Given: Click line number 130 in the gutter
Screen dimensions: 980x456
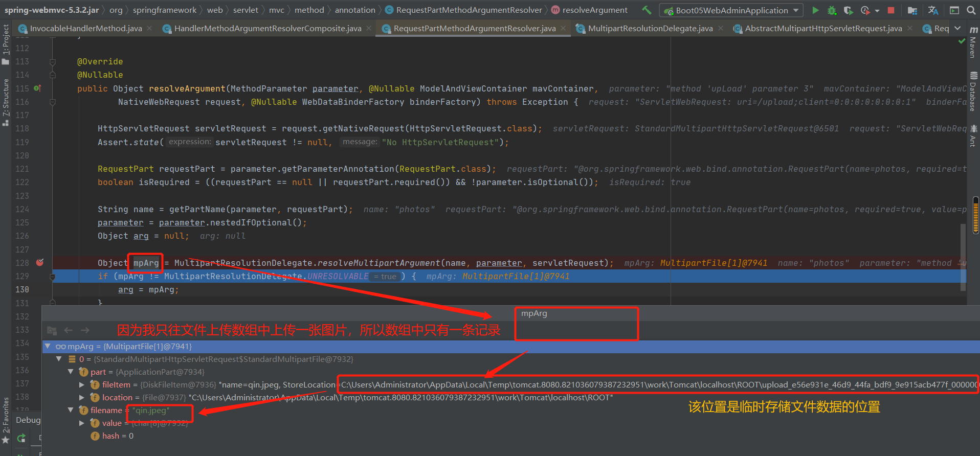Looking at the screenshot, I should pos(22,289).
